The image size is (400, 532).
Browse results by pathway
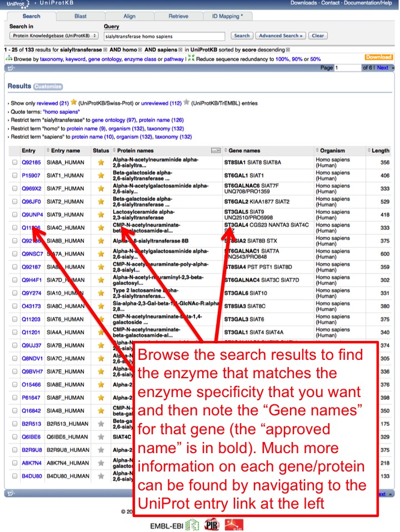[x=174, y=59]
